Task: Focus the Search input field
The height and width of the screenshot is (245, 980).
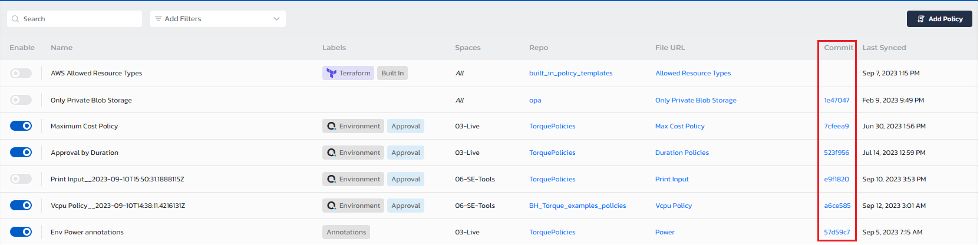Action: [75, 19]
